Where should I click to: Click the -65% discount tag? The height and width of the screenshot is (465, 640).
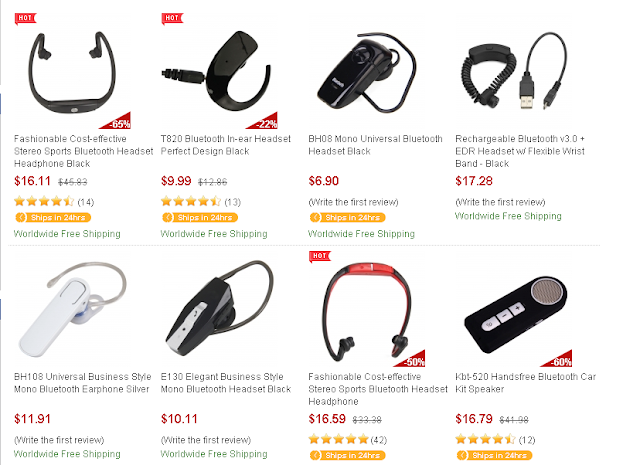tap(118, 121)
